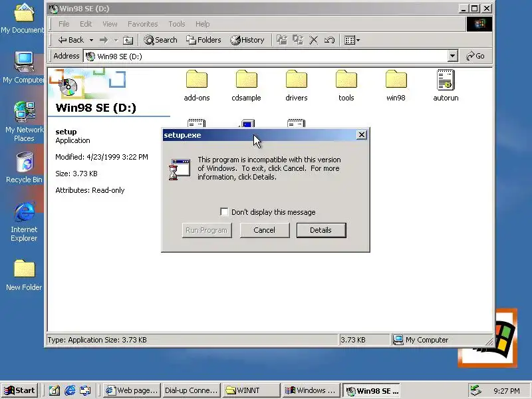
Task: Launch Internet Explorer desktop icon
Action: (x=24, y=221)
